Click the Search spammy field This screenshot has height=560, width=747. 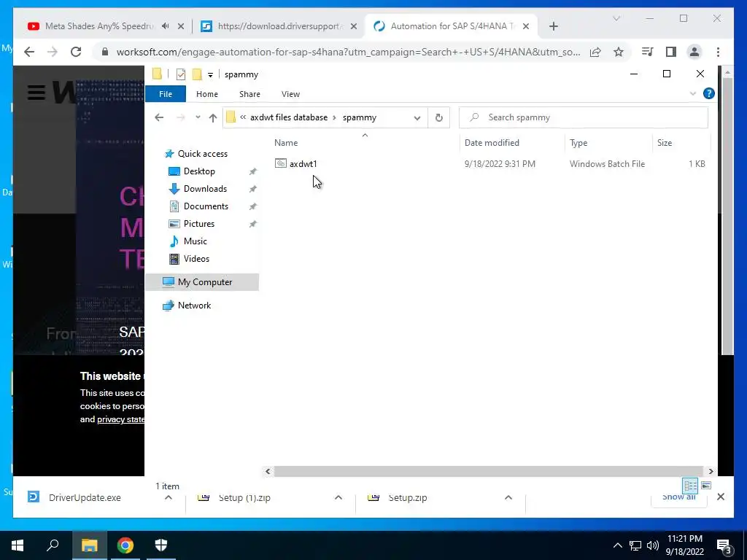pos(583,117)
